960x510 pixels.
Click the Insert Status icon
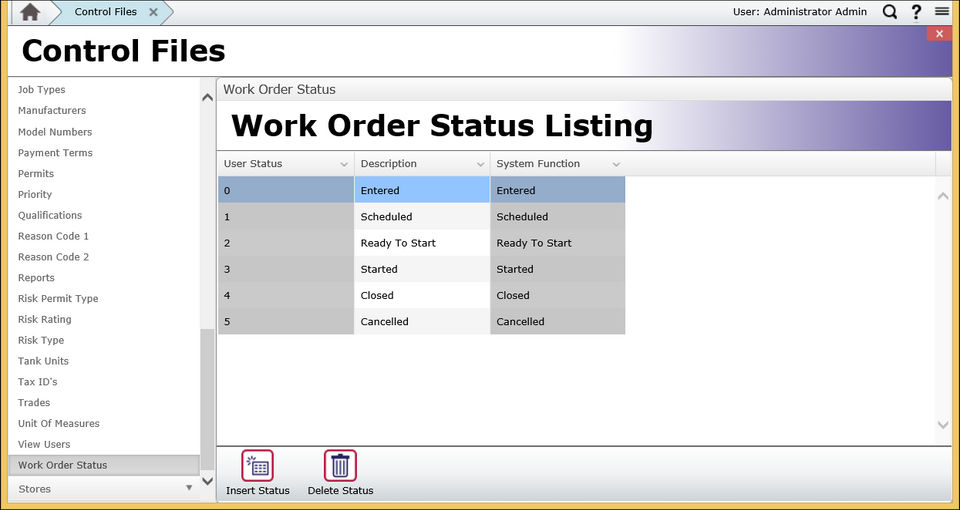258,466
